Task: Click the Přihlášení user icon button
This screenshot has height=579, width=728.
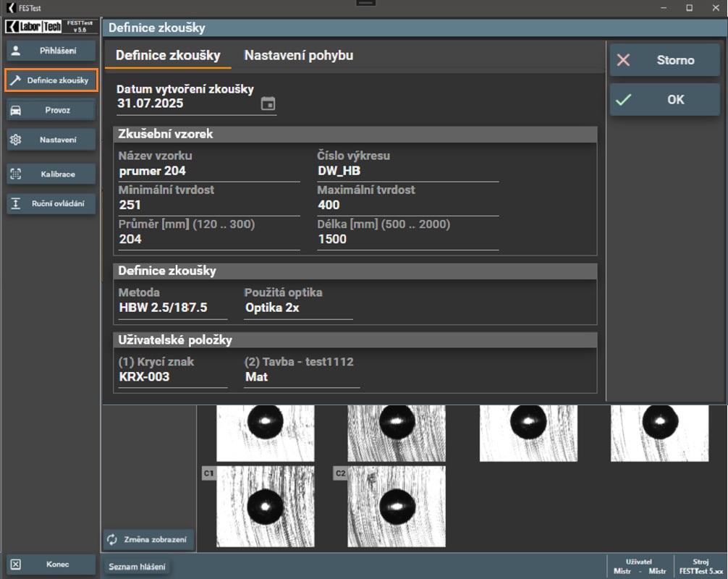Action: coord(51,51)
